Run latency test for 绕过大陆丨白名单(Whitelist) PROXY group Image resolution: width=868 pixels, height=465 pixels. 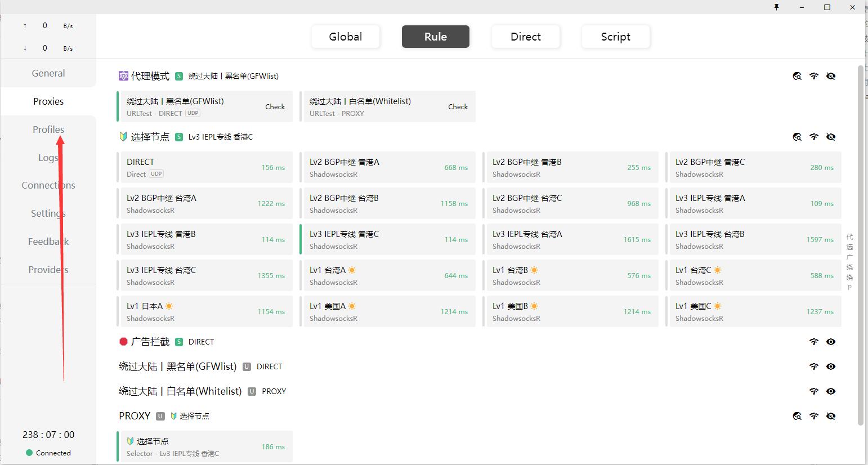point(814,391)
